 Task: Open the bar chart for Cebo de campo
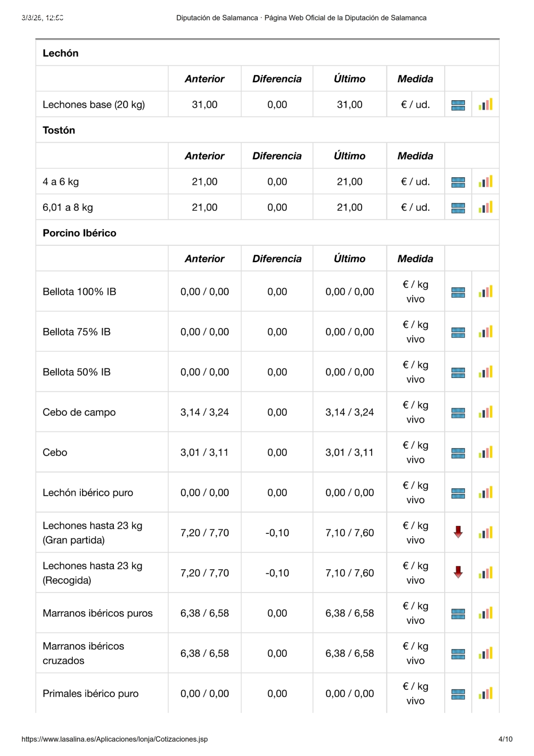click(x=485, y=412)
